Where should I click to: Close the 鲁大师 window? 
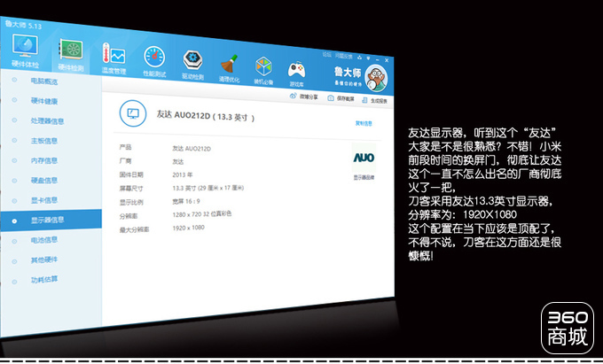coord(387,60)
